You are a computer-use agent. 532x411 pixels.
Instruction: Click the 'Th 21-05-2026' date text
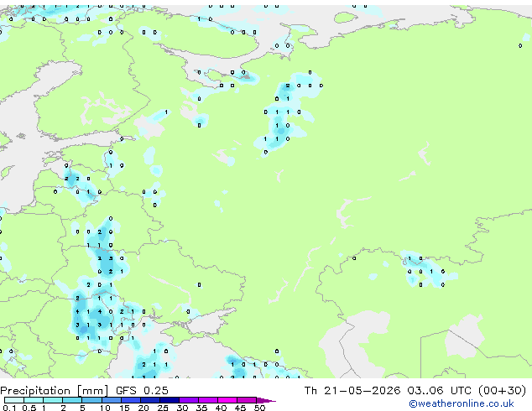(352, 391)
